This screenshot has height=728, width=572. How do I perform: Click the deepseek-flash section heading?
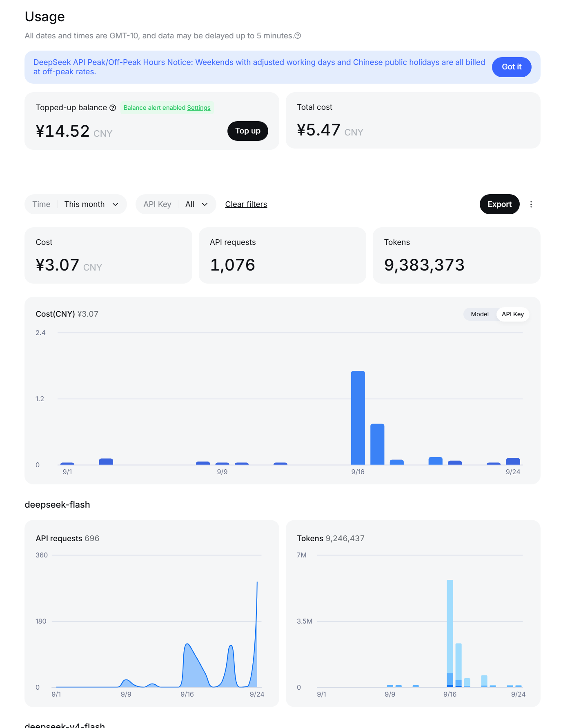(57, 505)
